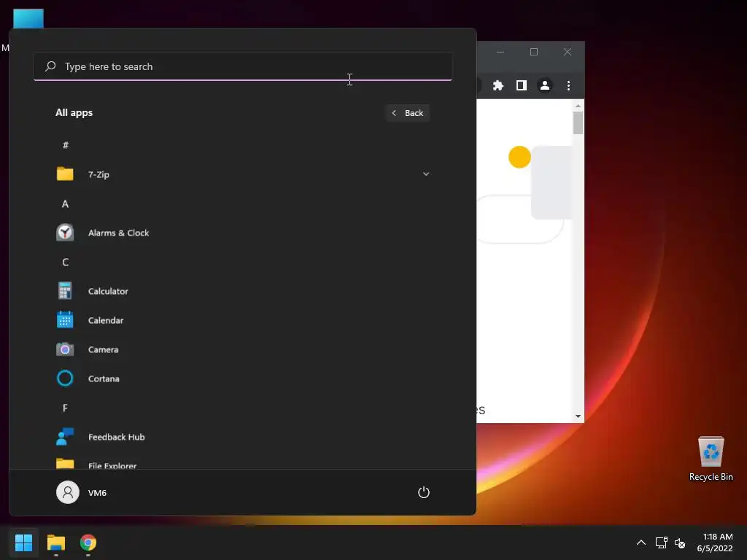Click the 7-Zip label text
Image resolution: width=747 pixels, height=560 pixels.
[x=98, y=174]
